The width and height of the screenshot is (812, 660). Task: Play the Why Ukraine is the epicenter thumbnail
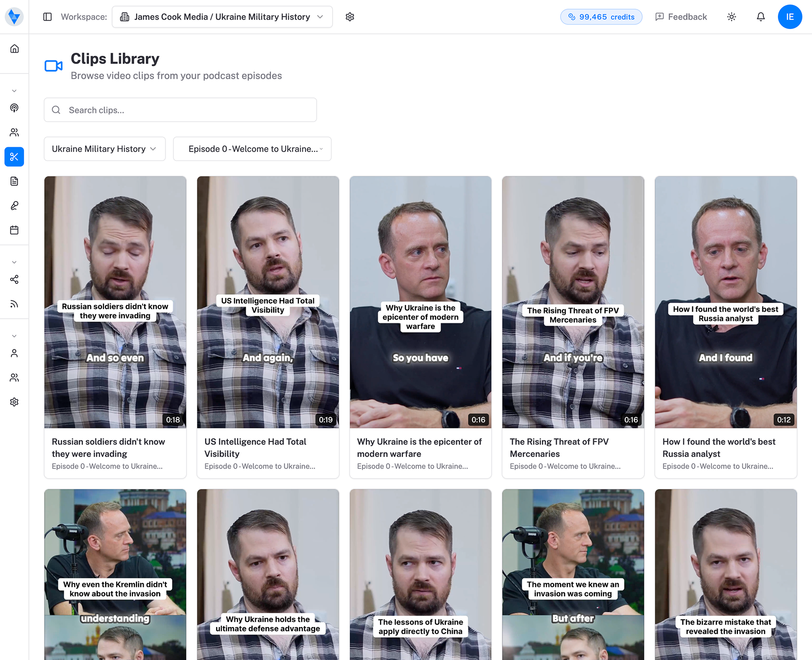(x=421, y=302)
